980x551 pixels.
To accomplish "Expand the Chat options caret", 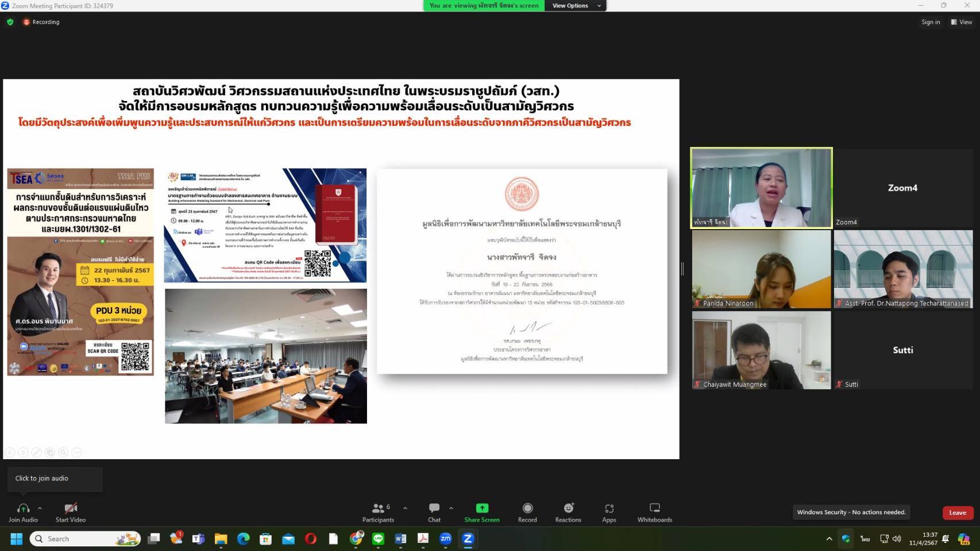I will 451,508.
